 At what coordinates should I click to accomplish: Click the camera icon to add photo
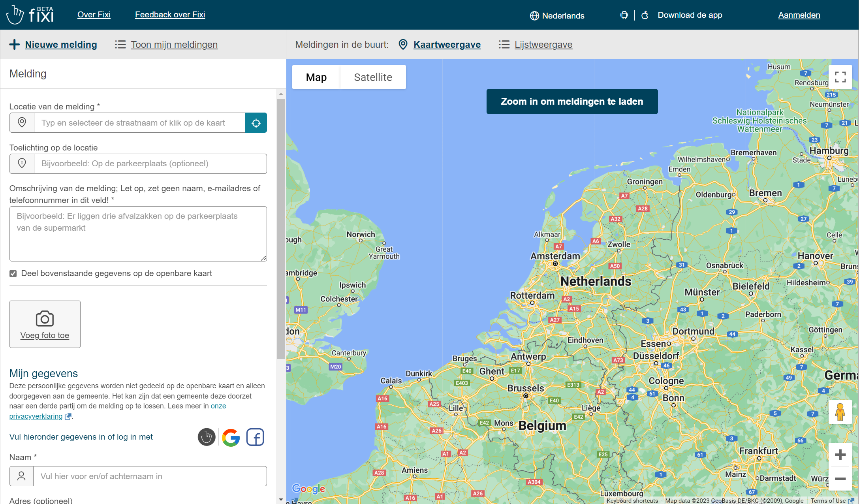point(44,318)
